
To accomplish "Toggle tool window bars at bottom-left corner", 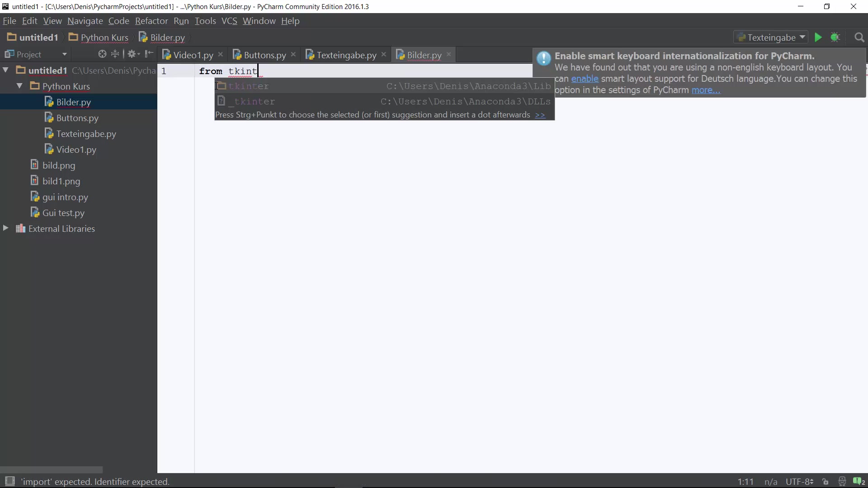I will coord(9,481).
